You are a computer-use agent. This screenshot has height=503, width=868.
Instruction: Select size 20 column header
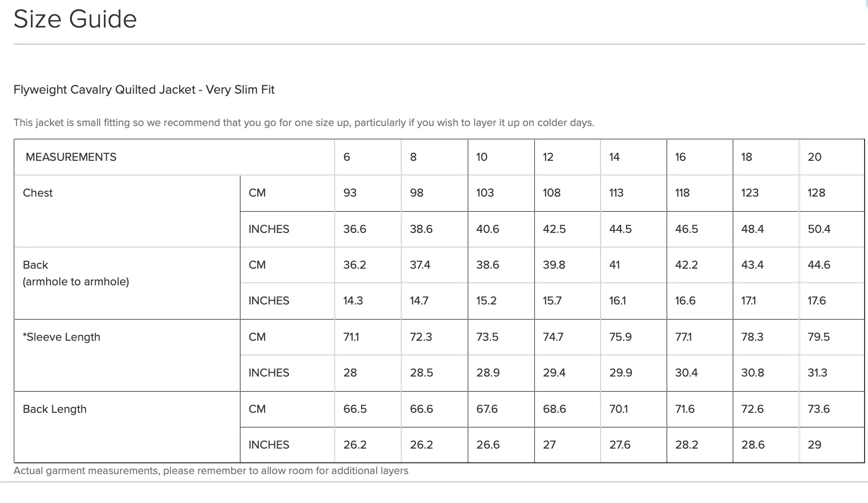coord(815,157)
